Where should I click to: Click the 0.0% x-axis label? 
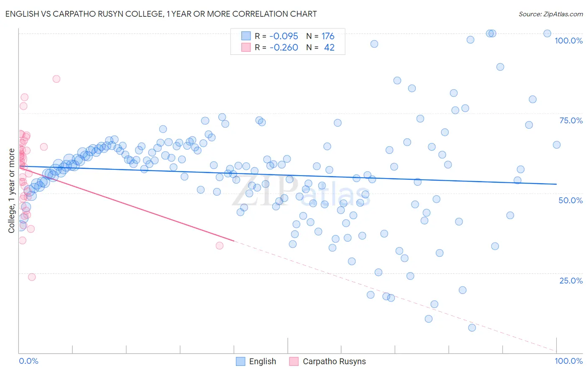pos(28,361)
